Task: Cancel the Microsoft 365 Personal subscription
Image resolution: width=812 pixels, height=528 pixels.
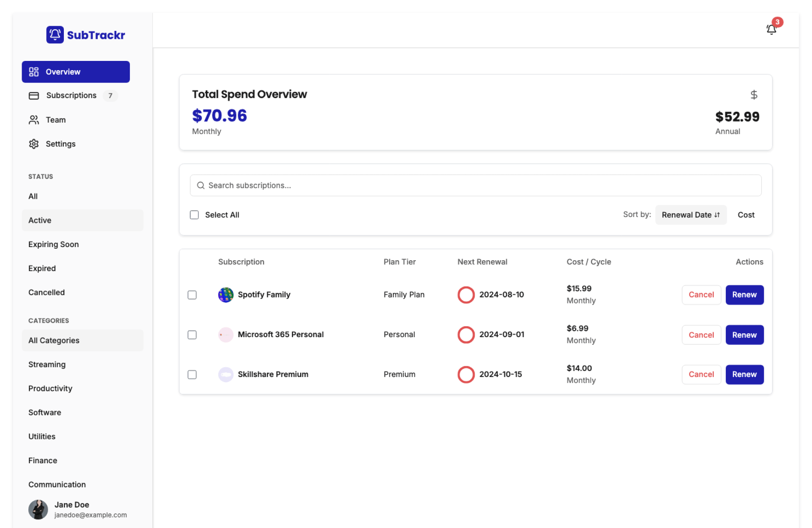Action: tap(701, 335)
